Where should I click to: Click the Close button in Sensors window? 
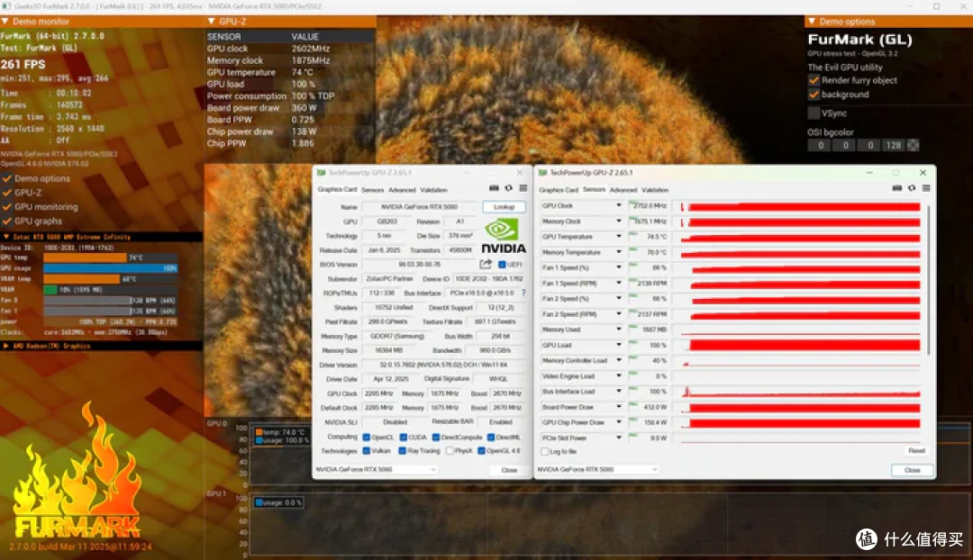(x=912, y=470)
